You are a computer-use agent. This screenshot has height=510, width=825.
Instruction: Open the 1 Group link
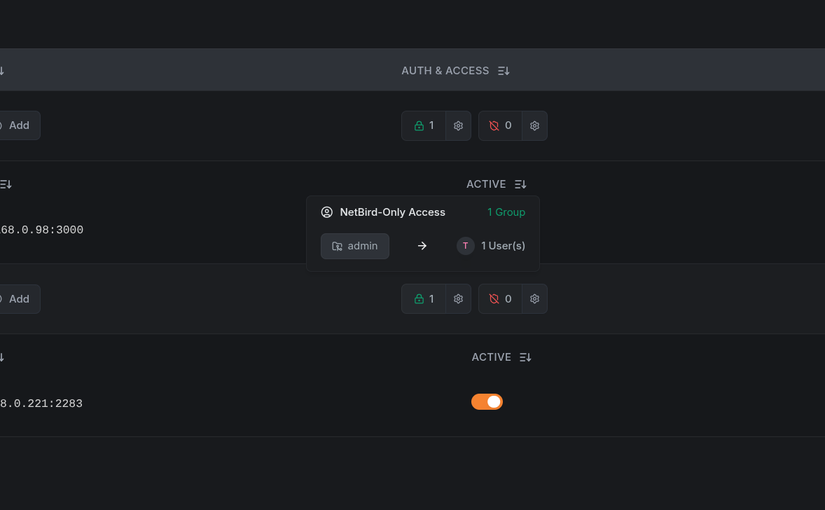click(x=506, y=212)
